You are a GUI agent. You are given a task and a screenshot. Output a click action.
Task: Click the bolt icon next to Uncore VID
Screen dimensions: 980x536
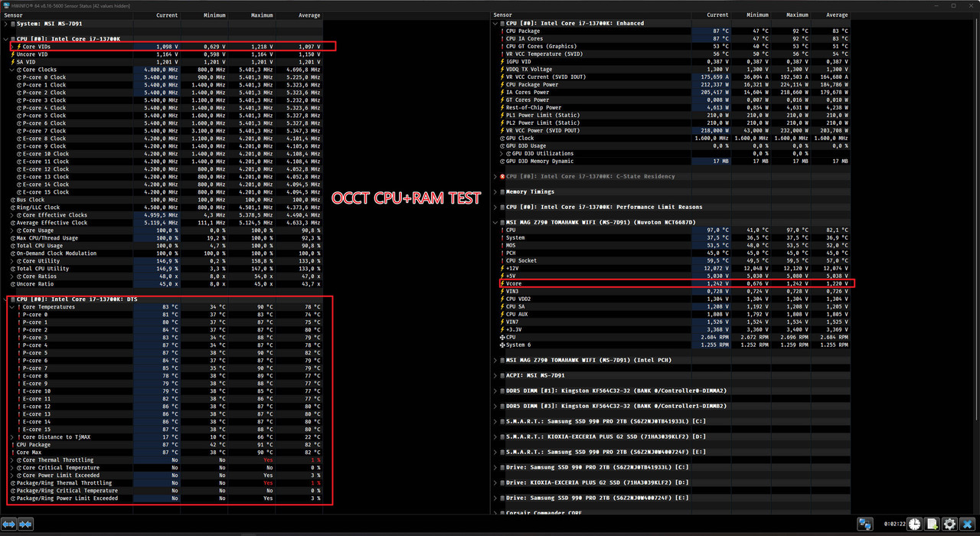tap(13, 54)
